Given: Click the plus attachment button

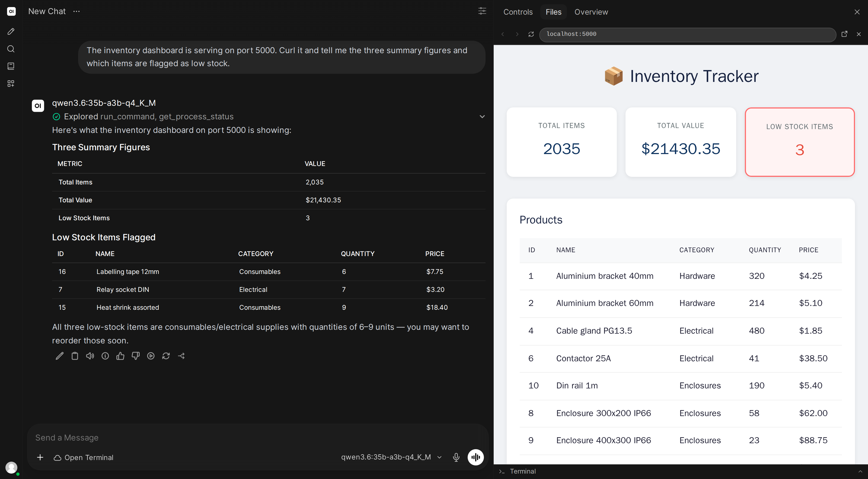Looking at the screenshot, I should 40,457.
